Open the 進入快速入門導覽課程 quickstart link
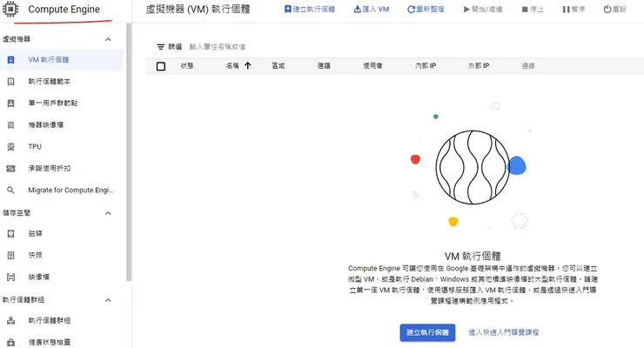Screen dimensions: 644x348 504,332
